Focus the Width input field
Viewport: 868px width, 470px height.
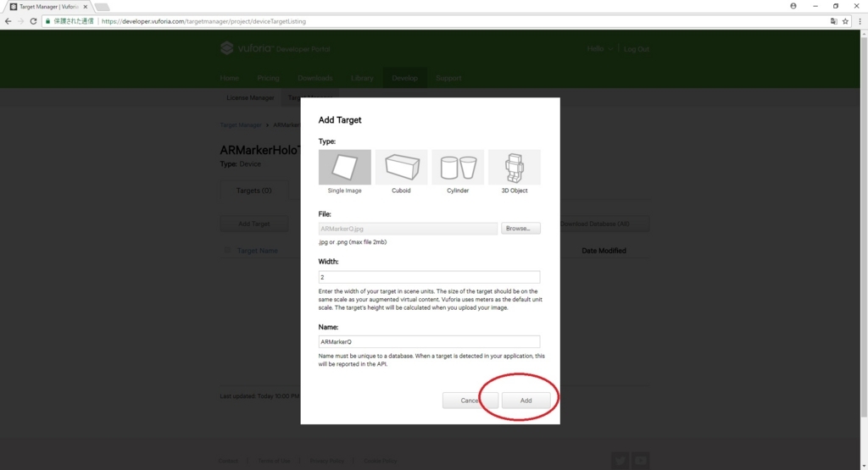(429, 277)
